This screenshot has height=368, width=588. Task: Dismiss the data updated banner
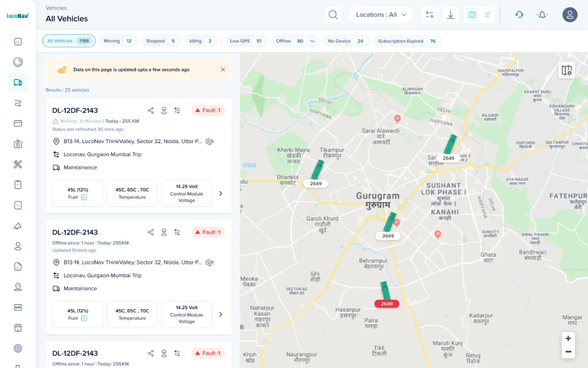[223, 69]
